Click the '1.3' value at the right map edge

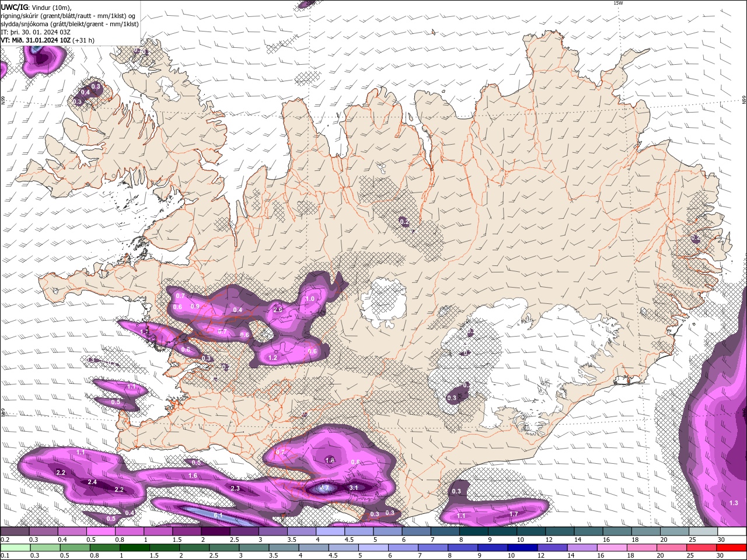[x=734, y=503]
